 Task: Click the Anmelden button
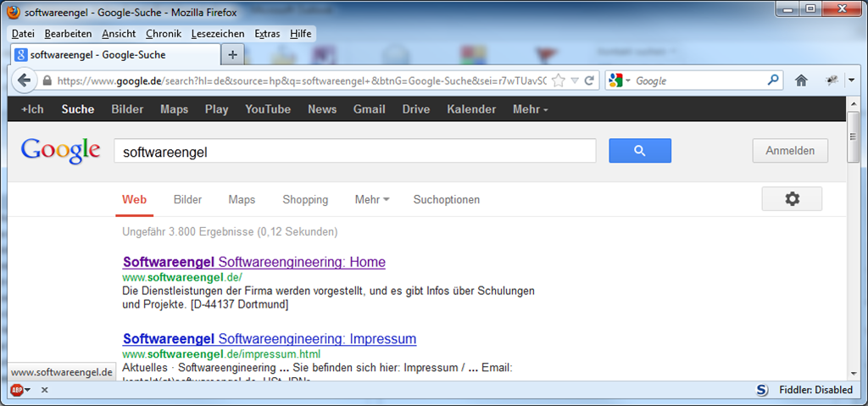pos(790,151)
